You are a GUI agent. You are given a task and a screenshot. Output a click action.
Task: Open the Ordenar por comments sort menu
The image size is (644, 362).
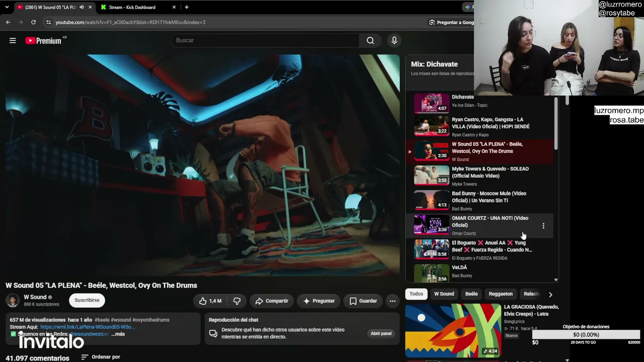101,357
